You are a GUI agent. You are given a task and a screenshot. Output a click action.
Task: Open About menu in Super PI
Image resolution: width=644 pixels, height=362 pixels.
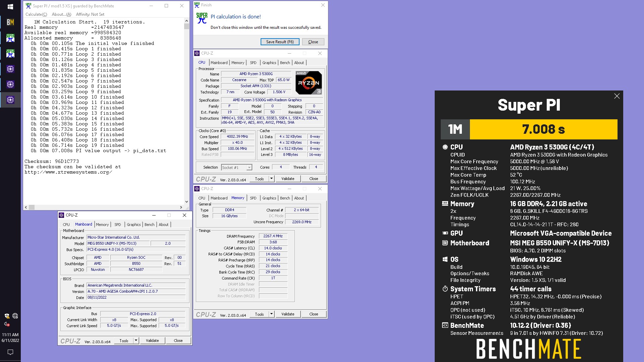click(x=61, y=14)
